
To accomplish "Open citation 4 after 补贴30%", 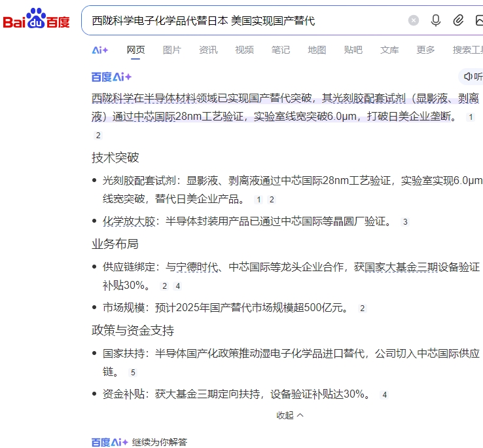I will click(x=177, y=286).
